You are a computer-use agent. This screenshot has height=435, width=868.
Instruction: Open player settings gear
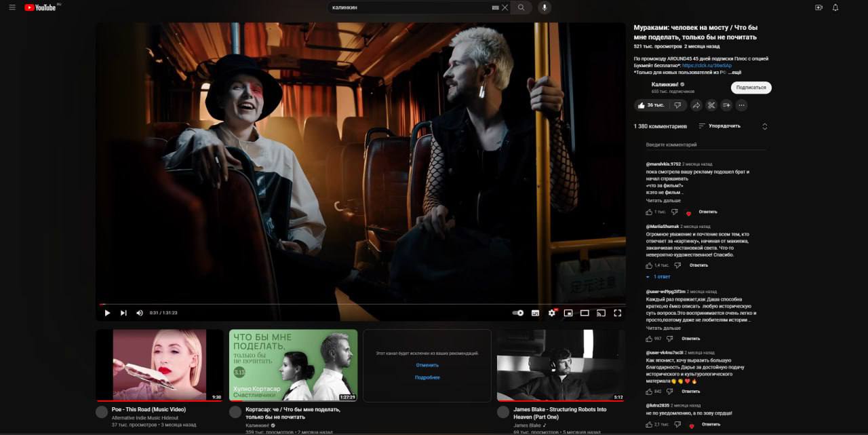coord(551,313)
